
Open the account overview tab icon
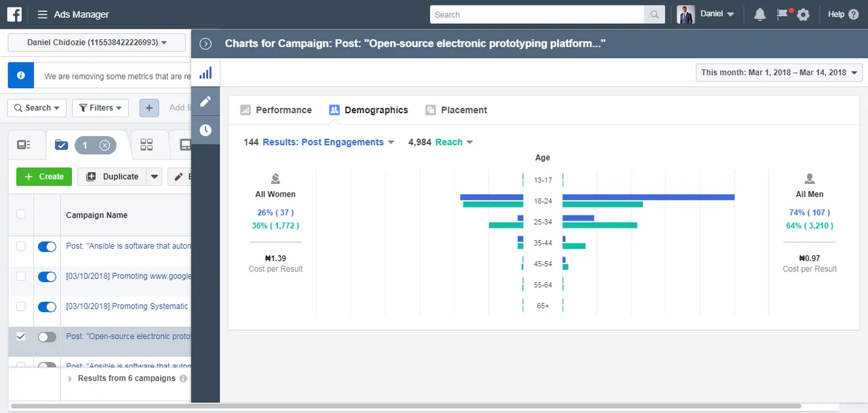point(24,144)
